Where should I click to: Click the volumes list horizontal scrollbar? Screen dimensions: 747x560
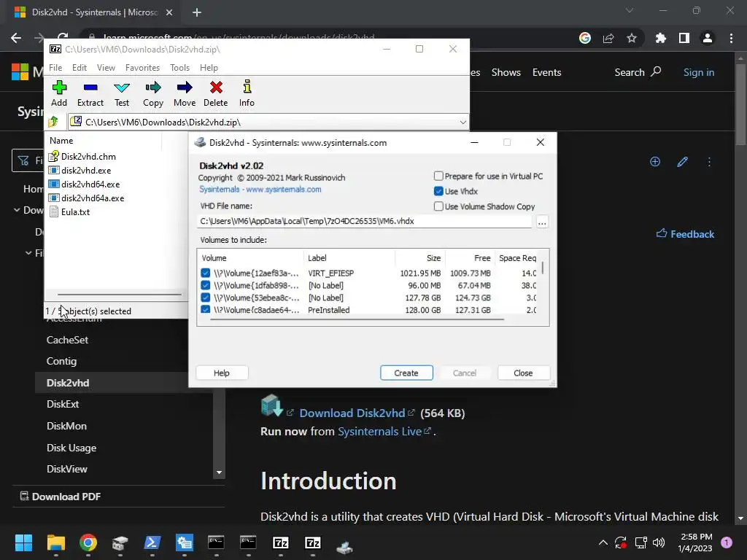tap(356, 319)
